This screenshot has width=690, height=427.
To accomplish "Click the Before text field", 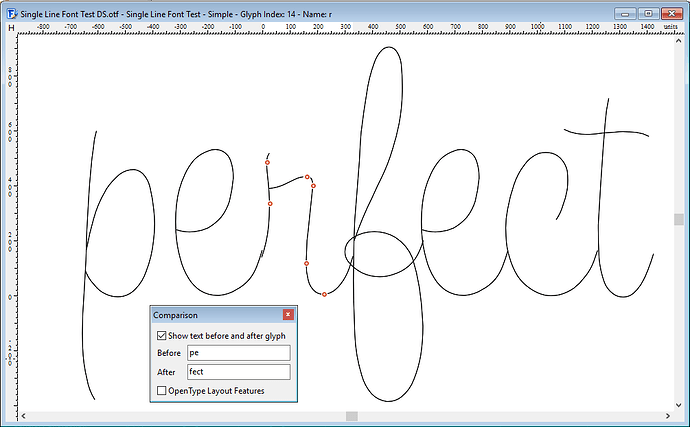I will pos(239,353).
